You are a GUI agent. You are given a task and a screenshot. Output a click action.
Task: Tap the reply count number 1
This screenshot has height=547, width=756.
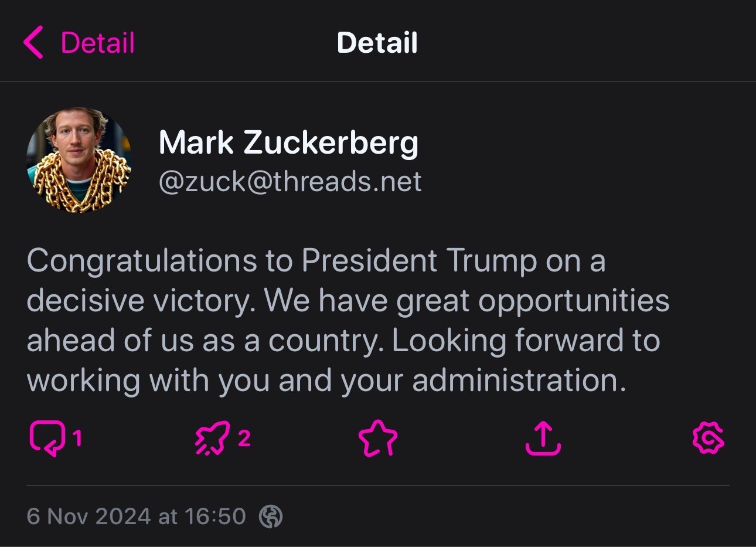tap(77, 437)
